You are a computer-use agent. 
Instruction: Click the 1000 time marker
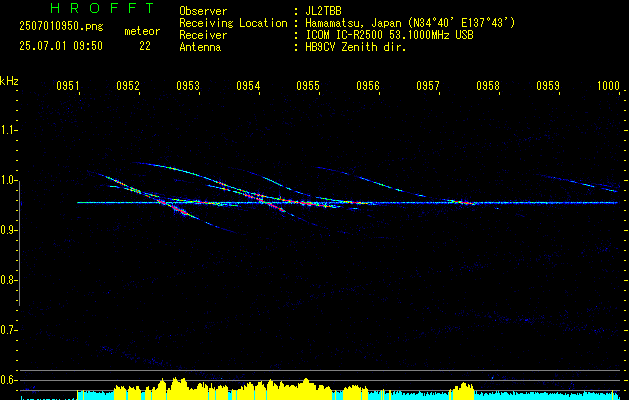pyautogui.click(x=608, y=86)
